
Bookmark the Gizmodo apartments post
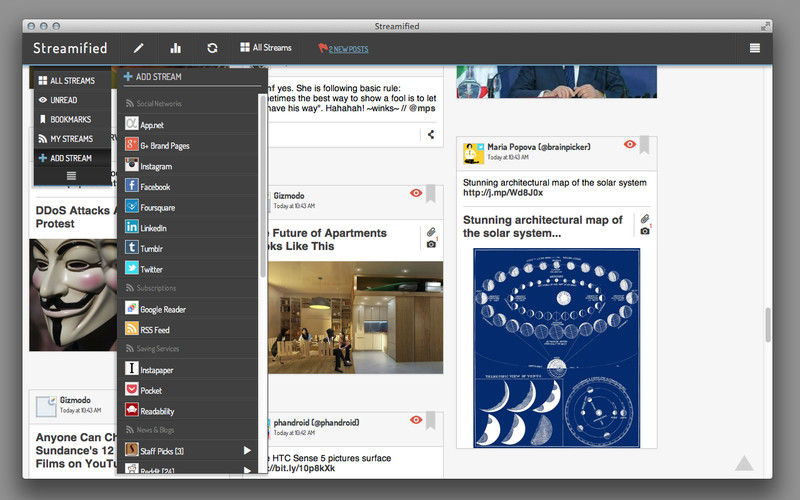431,194
